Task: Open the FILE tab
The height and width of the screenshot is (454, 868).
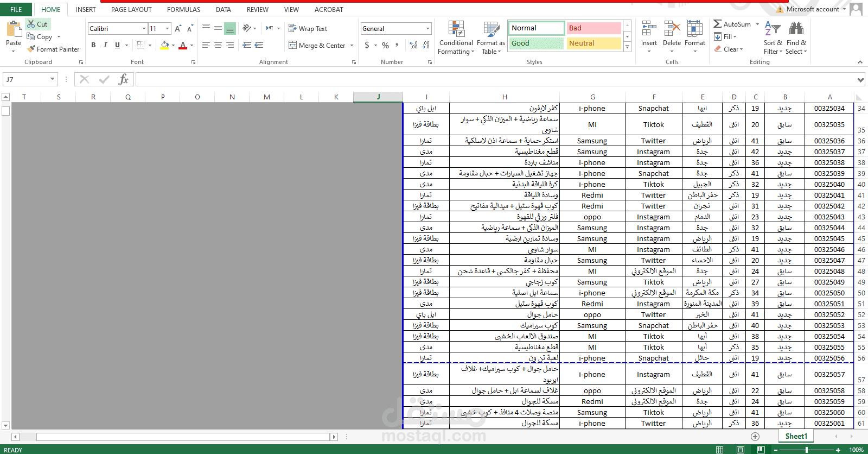Action: [16, 9]
